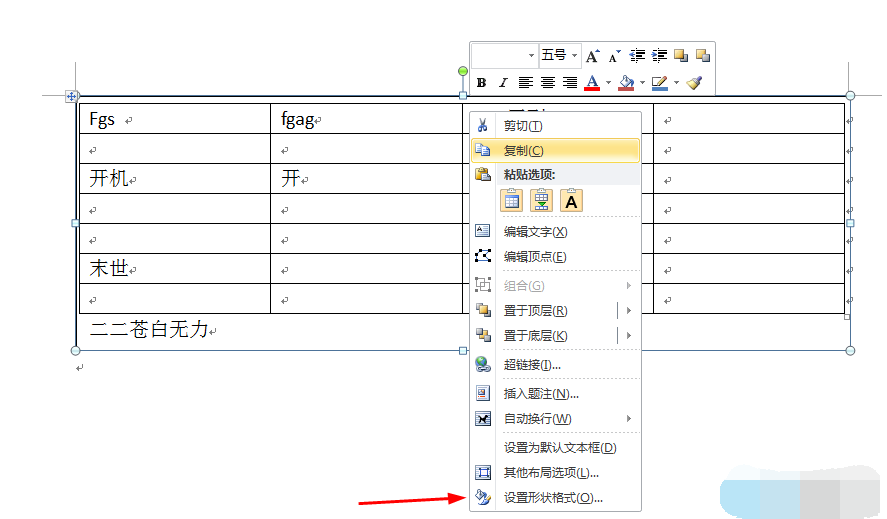Expand the font color dropdown arrow

pos(608,83)
